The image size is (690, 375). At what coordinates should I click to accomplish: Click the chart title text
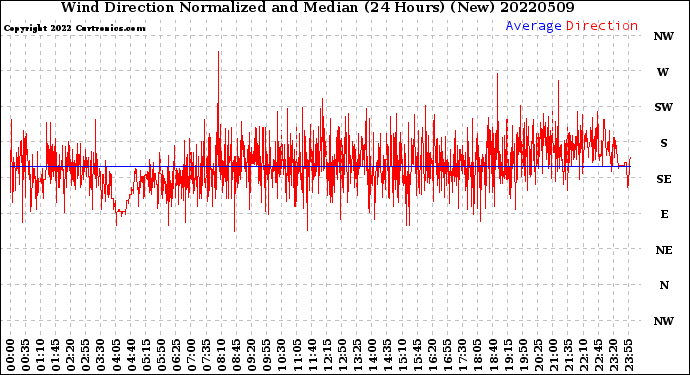click(317, 7)
